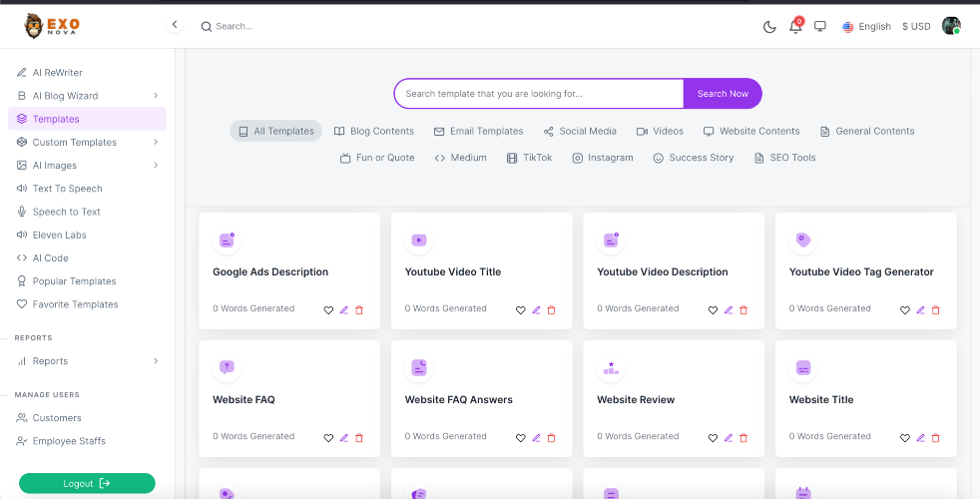Focus the template search input field

pyautogui.click(x=539, y=93)
